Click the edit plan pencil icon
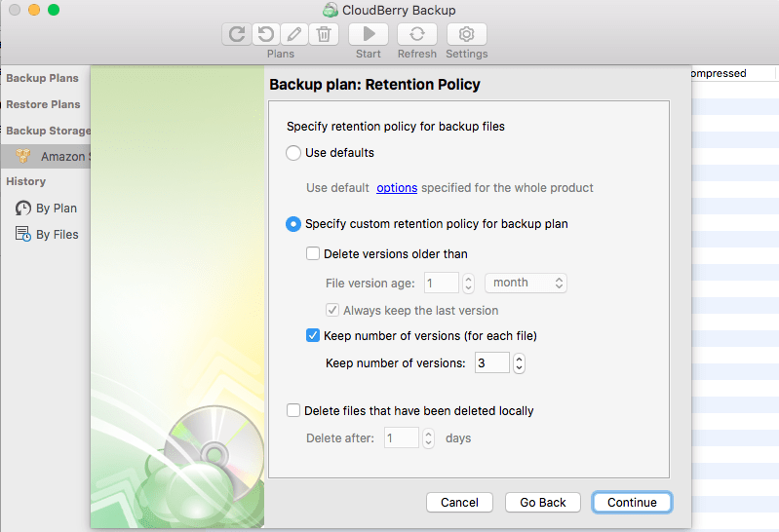779x532 pixels. pos(294,34)
